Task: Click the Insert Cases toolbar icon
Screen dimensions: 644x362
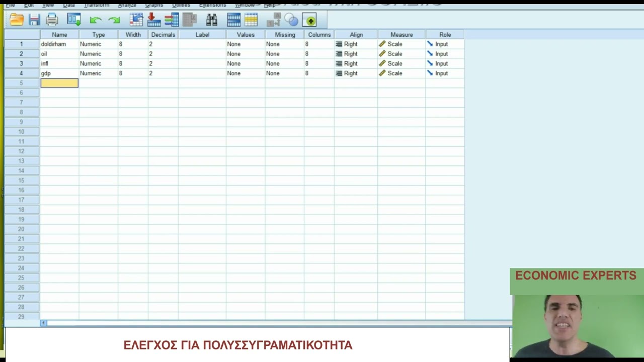Action: [234, 20]
